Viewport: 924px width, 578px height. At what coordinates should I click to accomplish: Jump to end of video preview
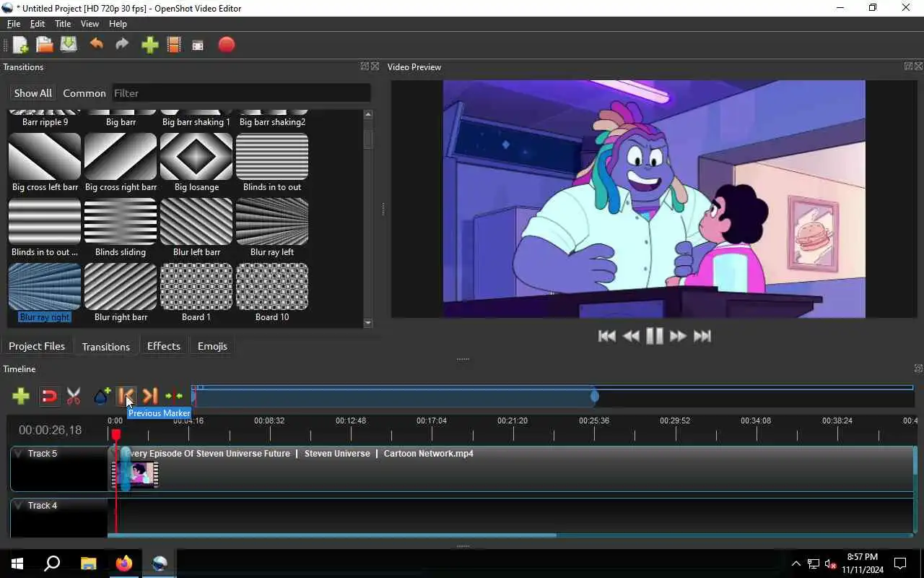702,336
